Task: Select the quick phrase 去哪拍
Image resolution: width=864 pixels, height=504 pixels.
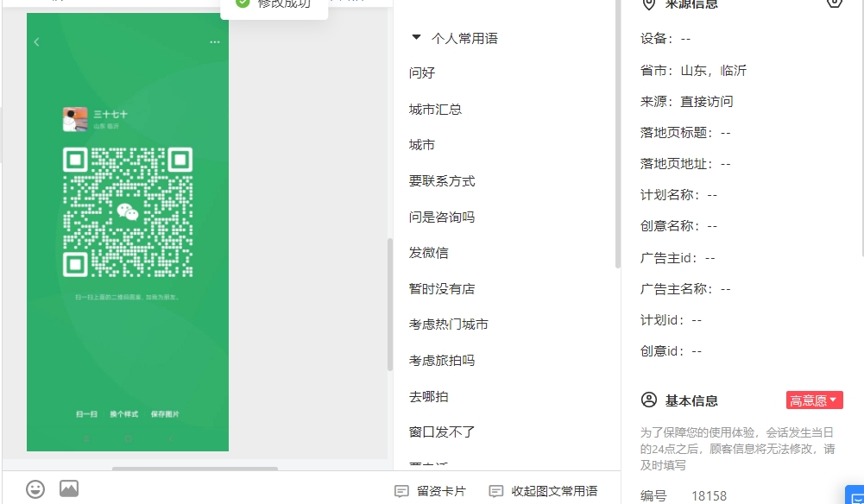Action: pyautogui.click(x=429, y=397)
